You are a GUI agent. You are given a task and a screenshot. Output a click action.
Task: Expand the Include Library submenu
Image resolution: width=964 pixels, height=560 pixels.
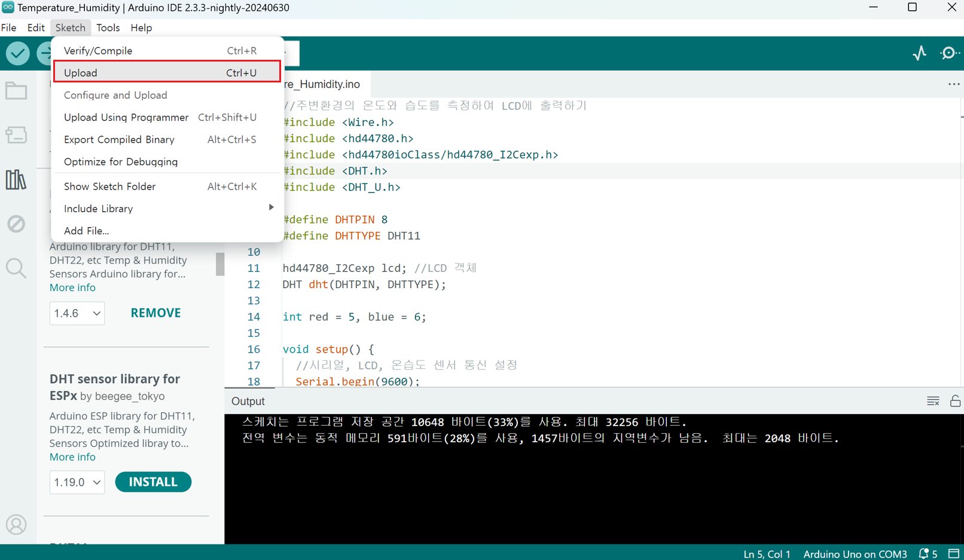pos(167,209)
